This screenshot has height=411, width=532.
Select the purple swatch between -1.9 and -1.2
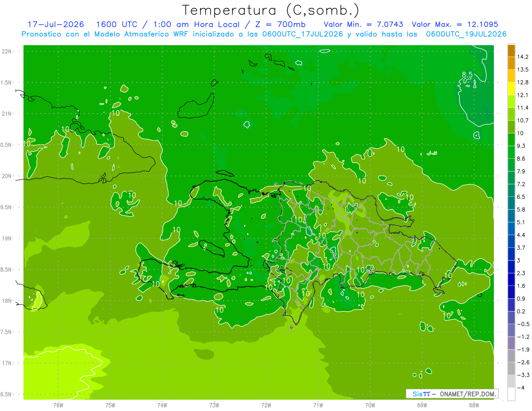coord(511,343)
